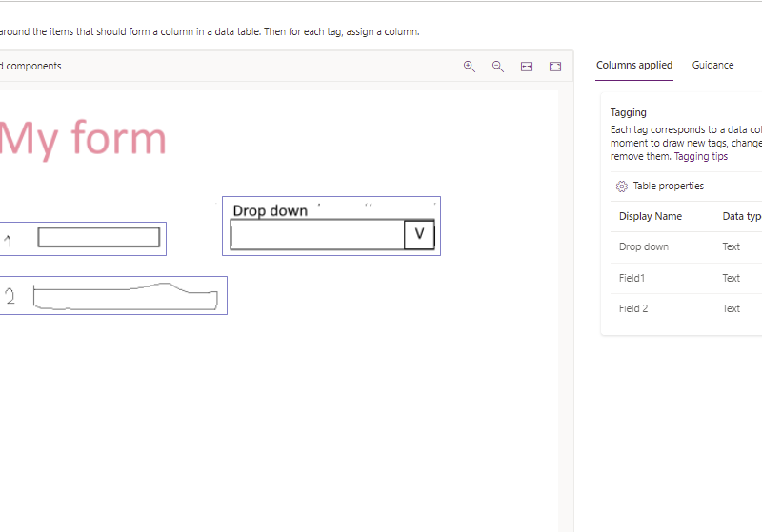Select the Field 2 column row
Image resolution: width=762 pixels, height=532 pixels.
(x=686, y=308)
